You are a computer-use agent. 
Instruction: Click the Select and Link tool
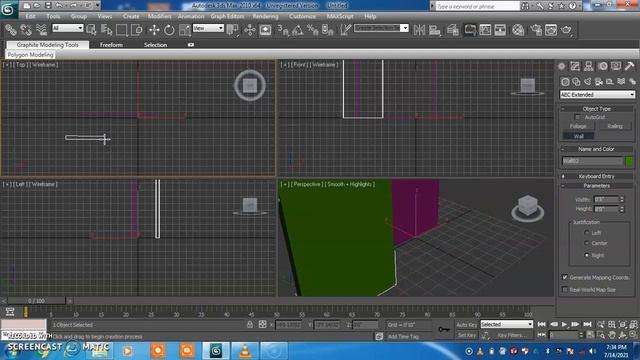click(x=11, y=30)
